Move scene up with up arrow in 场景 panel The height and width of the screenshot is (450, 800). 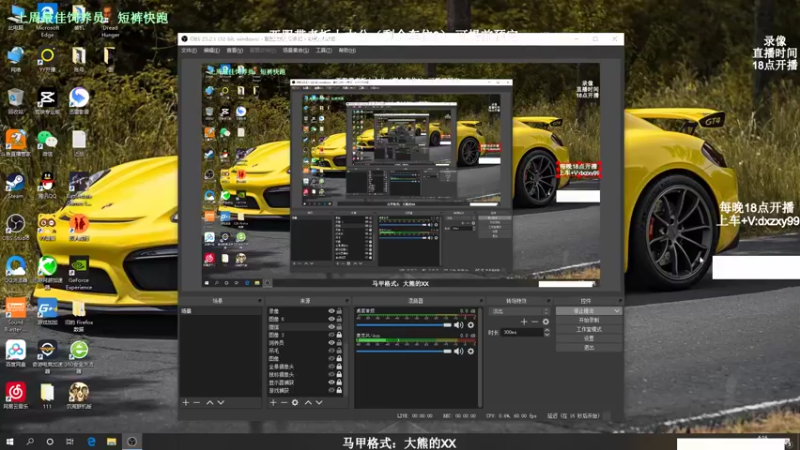pos(210,403)
